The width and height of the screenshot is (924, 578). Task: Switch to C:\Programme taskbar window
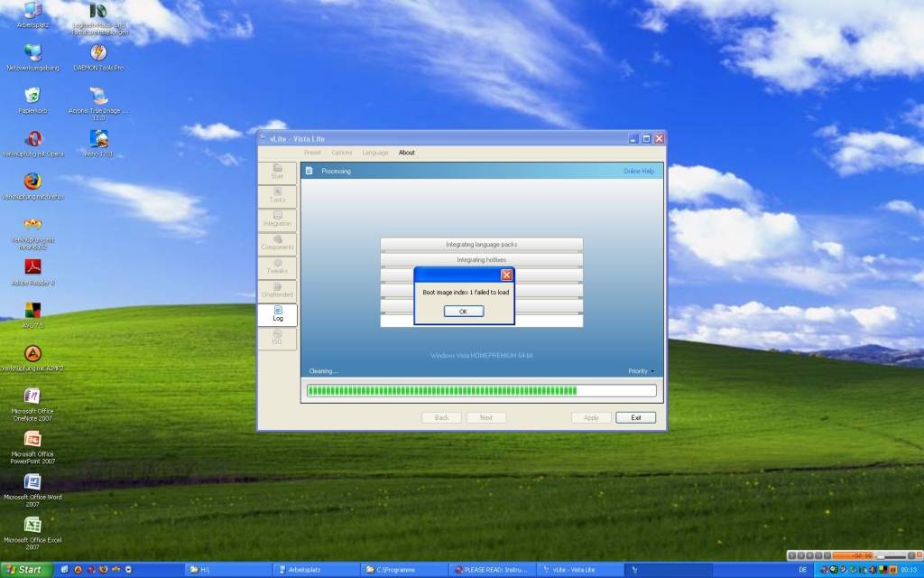[404, 570]
